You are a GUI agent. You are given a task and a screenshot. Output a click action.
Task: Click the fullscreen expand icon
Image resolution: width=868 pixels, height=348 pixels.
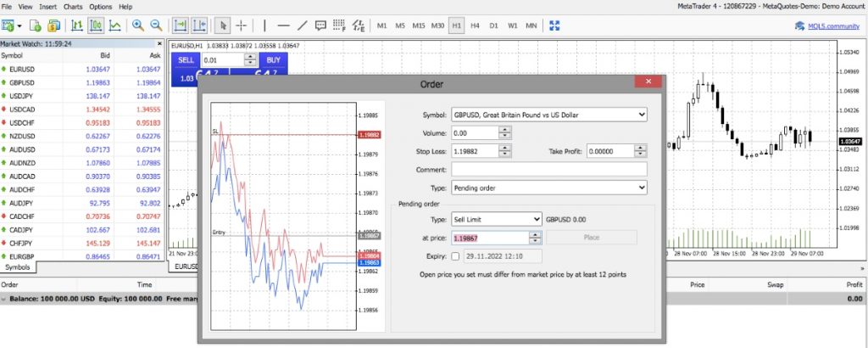point(554,25)
